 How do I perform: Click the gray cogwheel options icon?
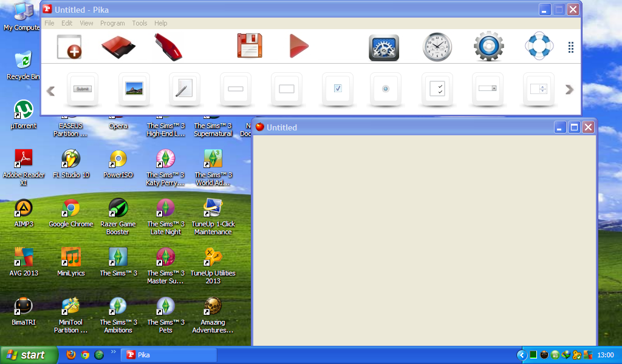[x=489, y=46]
